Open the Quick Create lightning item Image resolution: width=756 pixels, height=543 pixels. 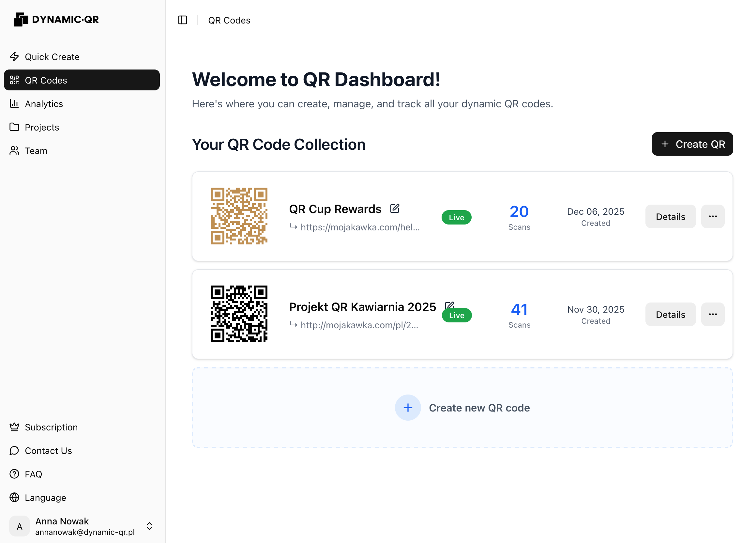point(52,57)
